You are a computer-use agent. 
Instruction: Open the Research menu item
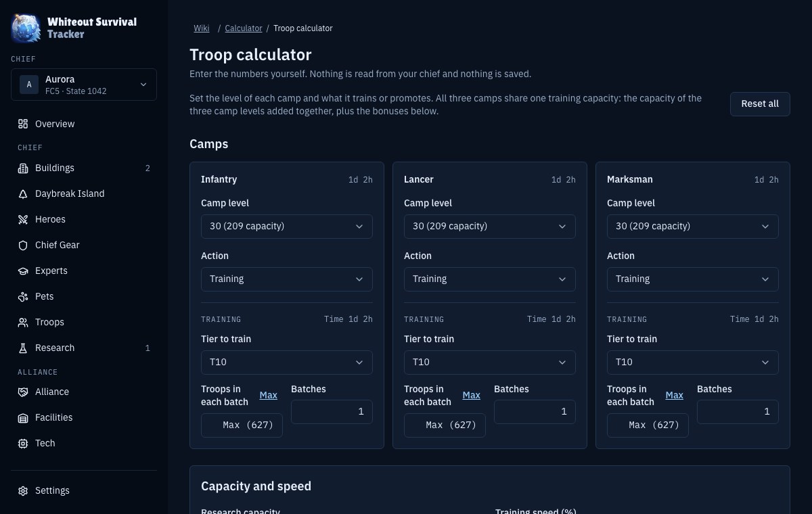[x=84, y=348]
